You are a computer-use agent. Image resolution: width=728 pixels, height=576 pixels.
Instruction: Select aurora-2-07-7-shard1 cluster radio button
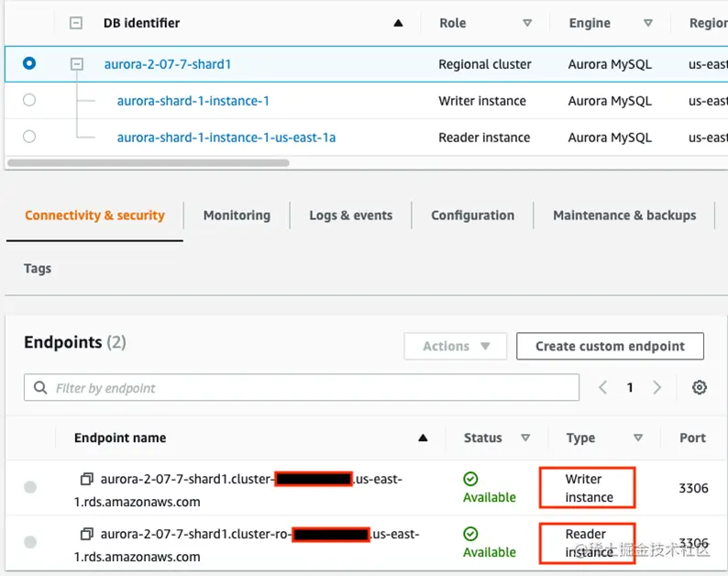[29, 63]
